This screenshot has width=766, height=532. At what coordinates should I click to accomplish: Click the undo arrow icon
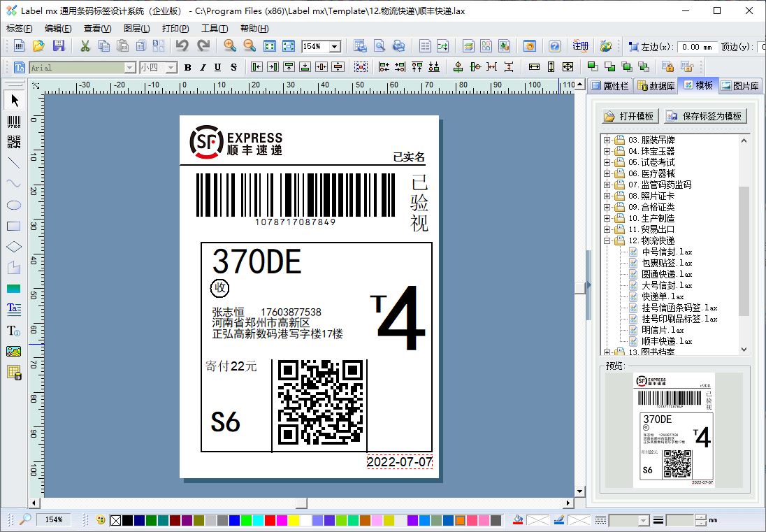tap(182, 46)
